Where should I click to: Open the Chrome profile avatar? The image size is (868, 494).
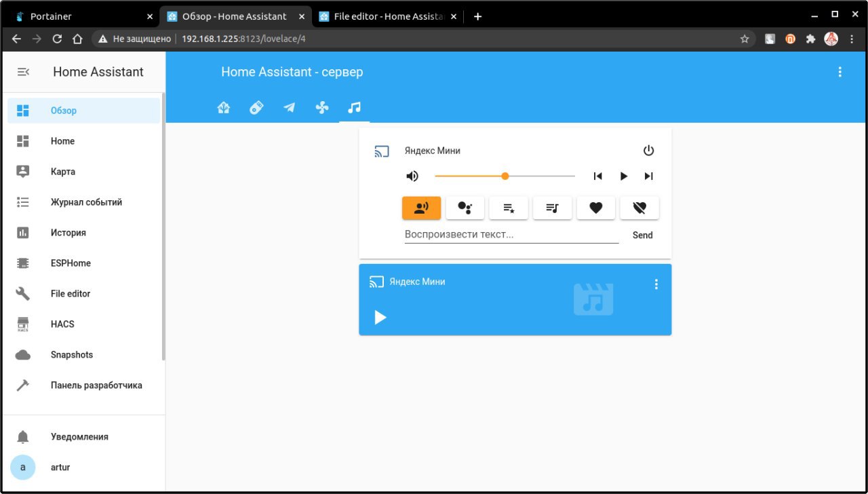point(831,39)
